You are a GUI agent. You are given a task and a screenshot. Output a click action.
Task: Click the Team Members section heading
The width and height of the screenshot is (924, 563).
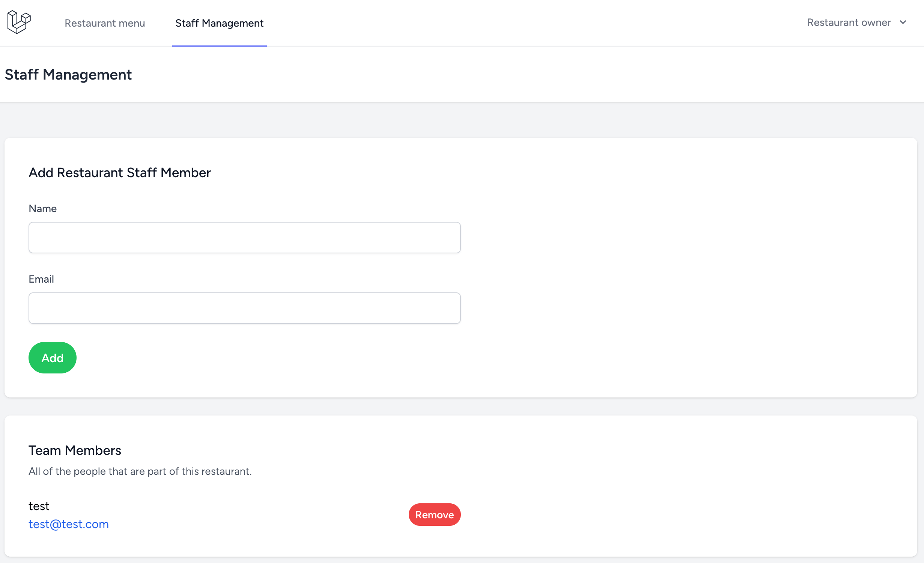[x=75, y=450]
